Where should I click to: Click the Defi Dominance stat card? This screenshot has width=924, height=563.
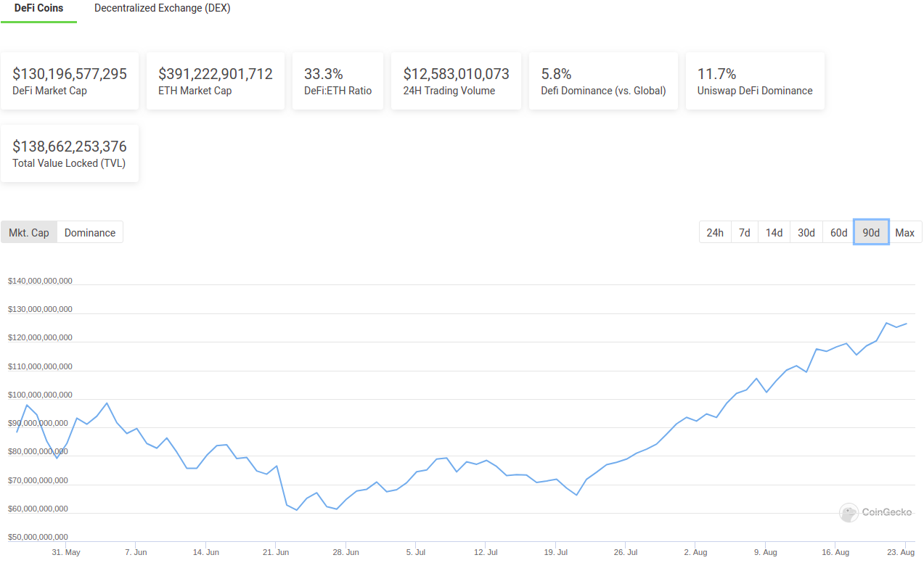603,80
